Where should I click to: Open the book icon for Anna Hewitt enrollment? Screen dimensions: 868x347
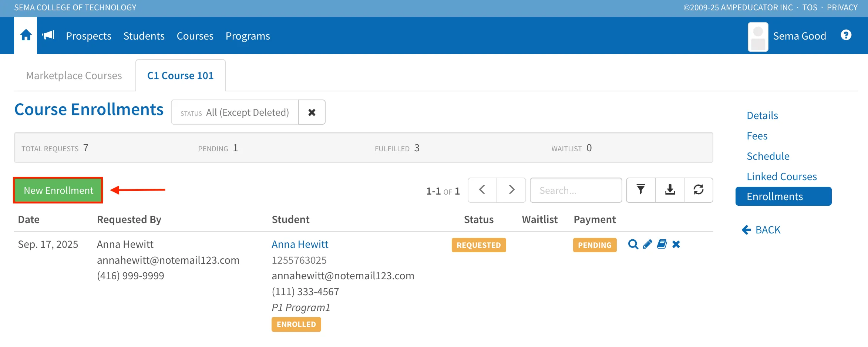point(662,244)
